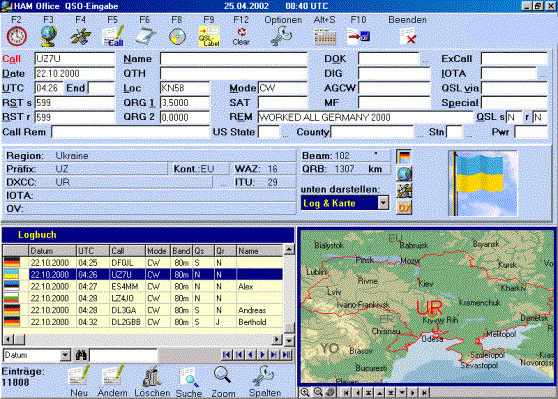Click the Spalten columns wrench icon
Viewport: 558px width, 399px height.
(264, 376)
